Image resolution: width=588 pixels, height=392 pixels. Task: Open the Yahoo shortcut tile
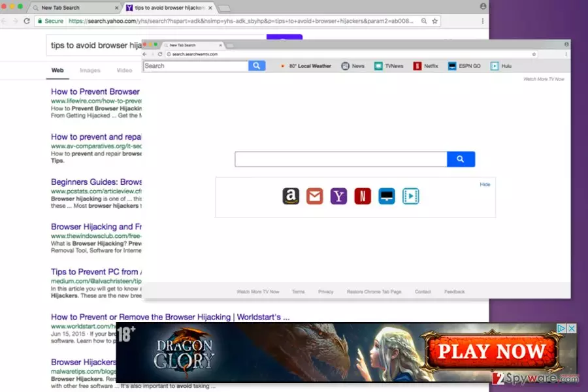[x=338, y=196]
